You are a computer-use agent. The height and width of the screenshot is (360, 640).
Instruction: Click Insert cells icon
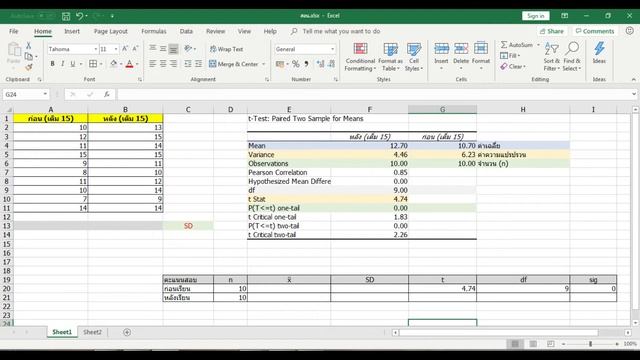(x=441, y=49)
